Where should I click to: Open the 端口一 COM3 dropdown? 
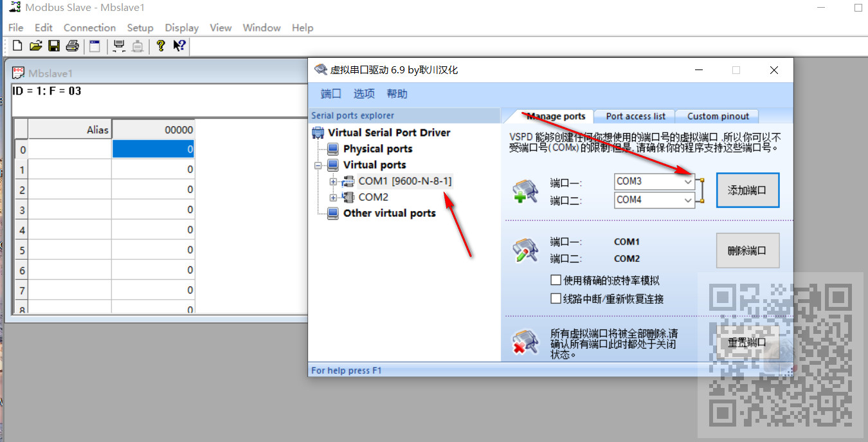688,181
